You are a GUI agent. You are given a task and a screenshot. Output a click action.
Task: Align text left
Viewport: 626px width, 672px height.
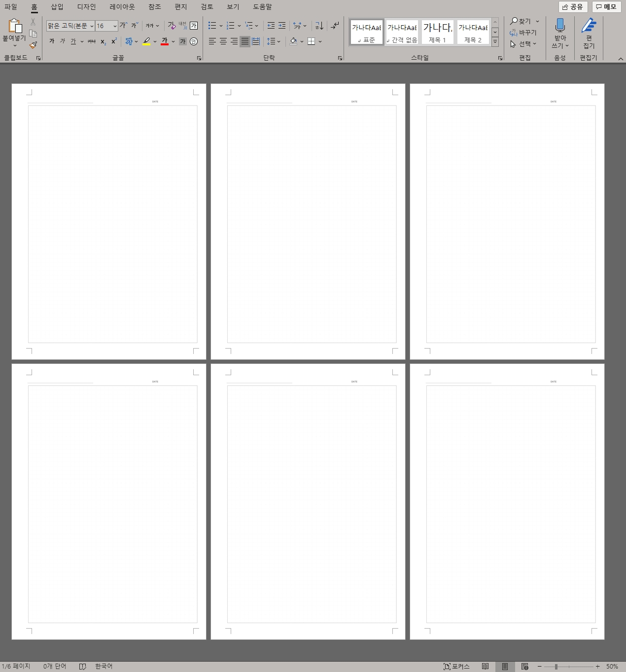tap(212, 41)
